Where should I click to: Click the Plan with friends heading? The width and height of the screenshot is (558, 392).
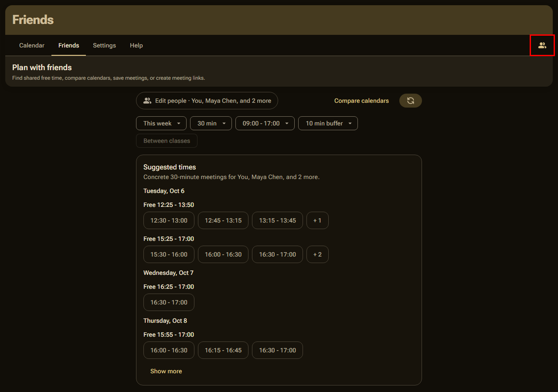[42, 68]
